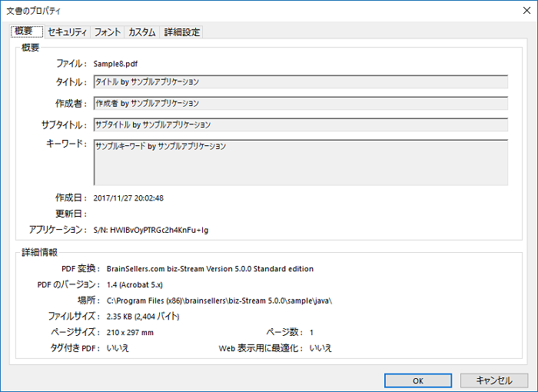Select the ページ数 value 1

pos(311,333)
